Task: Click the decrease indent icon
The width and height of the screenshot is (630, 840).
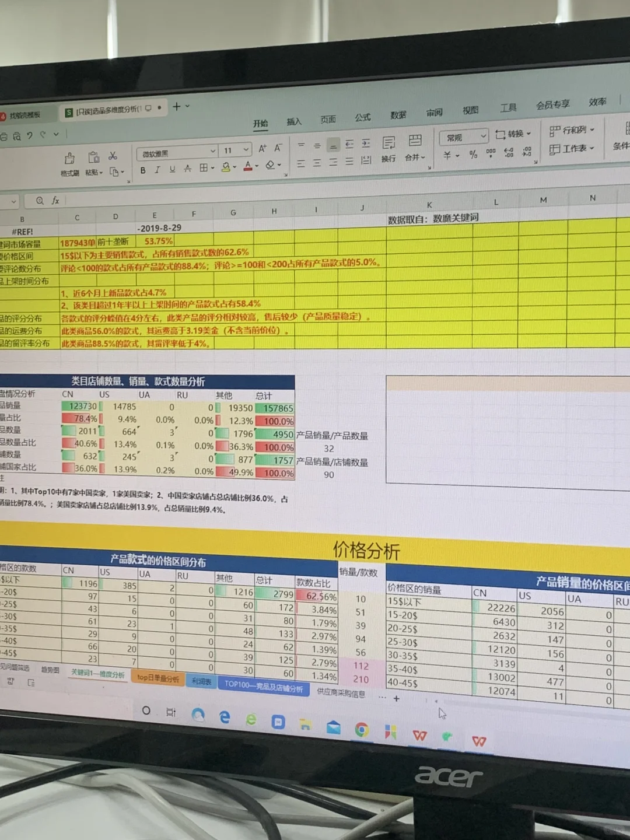Action: [x=349, y=143]
